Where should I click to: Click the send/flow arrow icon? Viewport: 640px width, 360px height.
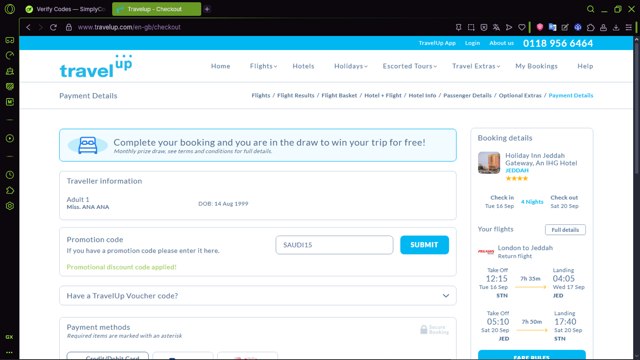click(509, 27)
